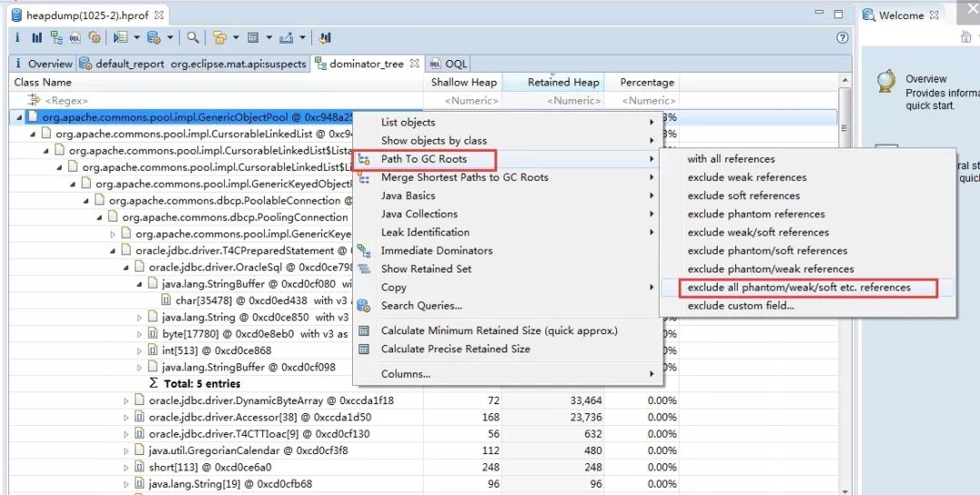Collapse the first CursorableLinkedList node
The height and width of the screenshot is (495, 980).
[33, 134]
